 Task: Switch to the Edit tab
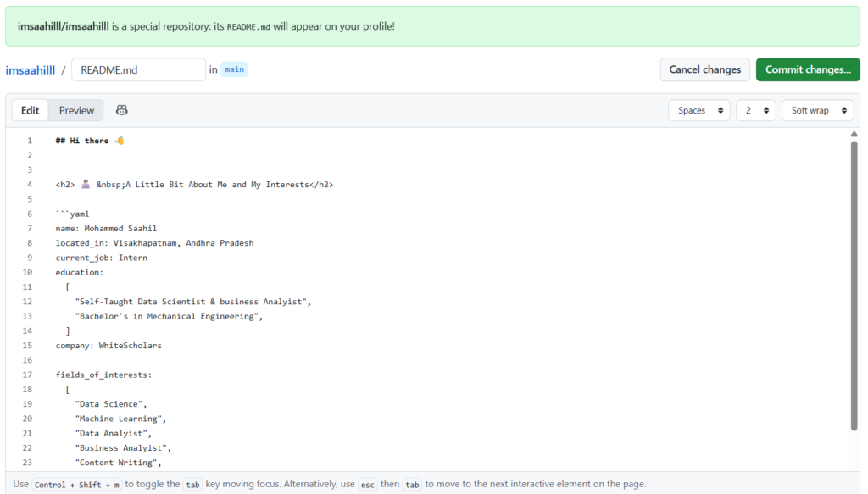(x=31, y=110)
